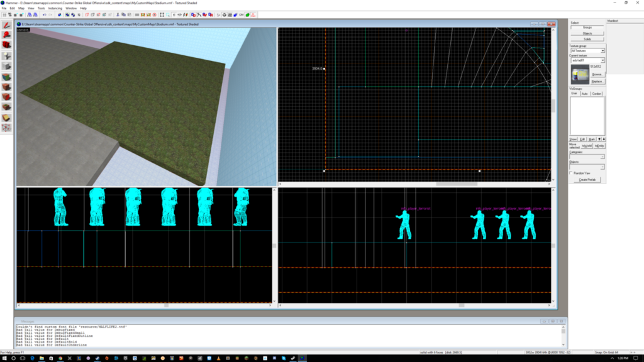Open the Tools menu

coord(41,8)
